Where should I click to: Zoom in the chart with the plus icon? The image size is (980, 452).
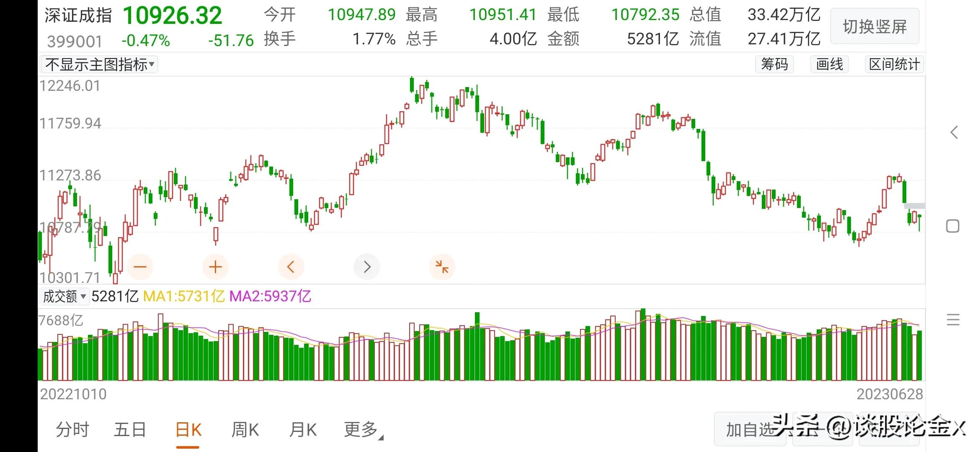click(215, 267)
